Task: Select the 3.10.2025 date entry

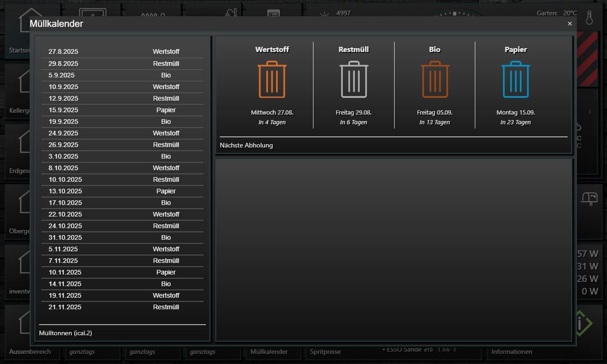Action: 64,156
